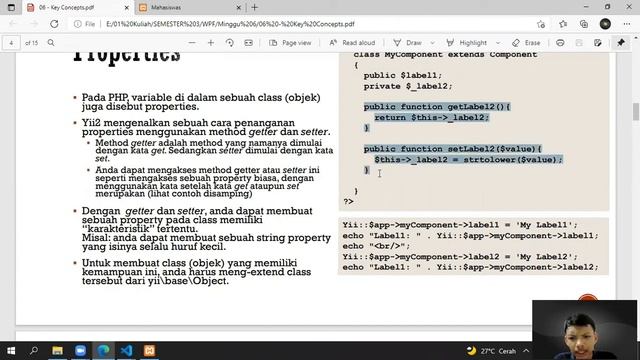
Task: Save as PDF copy
Action: 598,42
